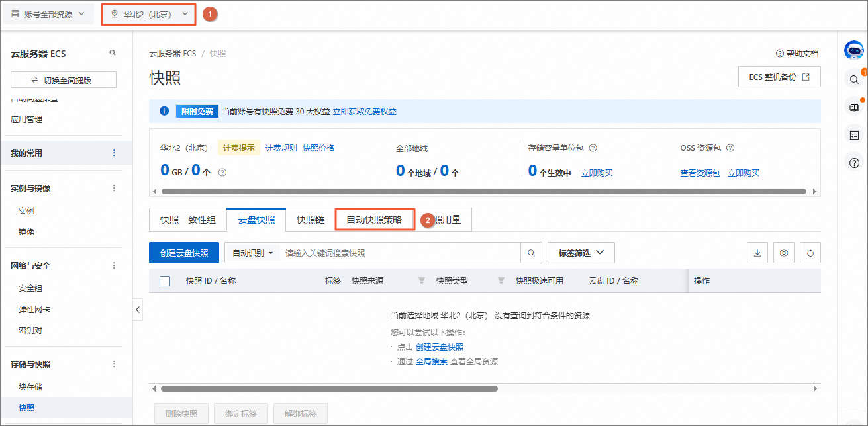Go to 安全组 in the sidebar

click(x=30, y=288)
